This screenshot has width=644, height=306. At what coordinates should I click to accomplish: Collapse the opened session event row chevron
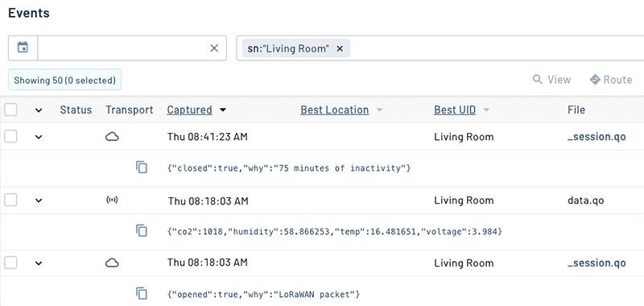(39, 263)
